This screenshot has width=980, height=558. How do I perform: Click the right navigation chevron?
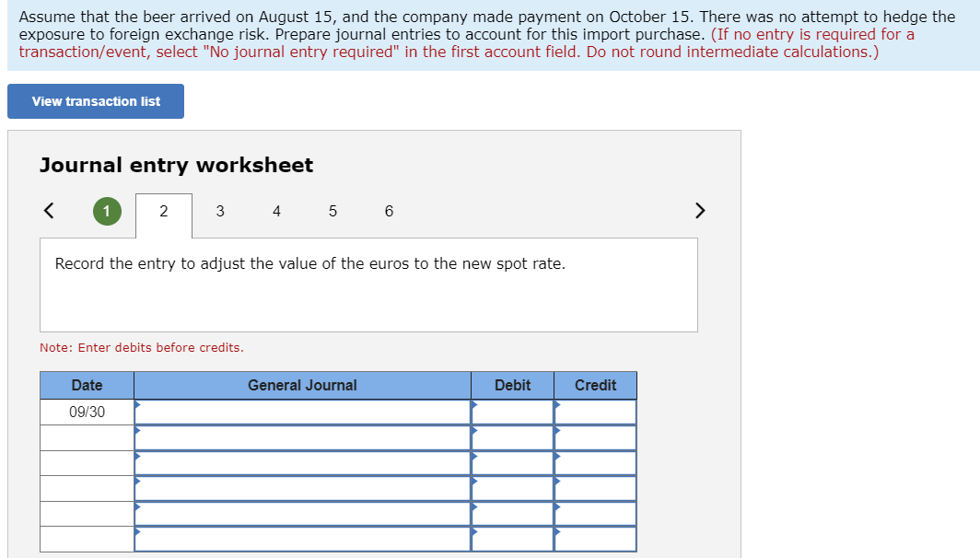pyautogui.click(x=699, y=210)
